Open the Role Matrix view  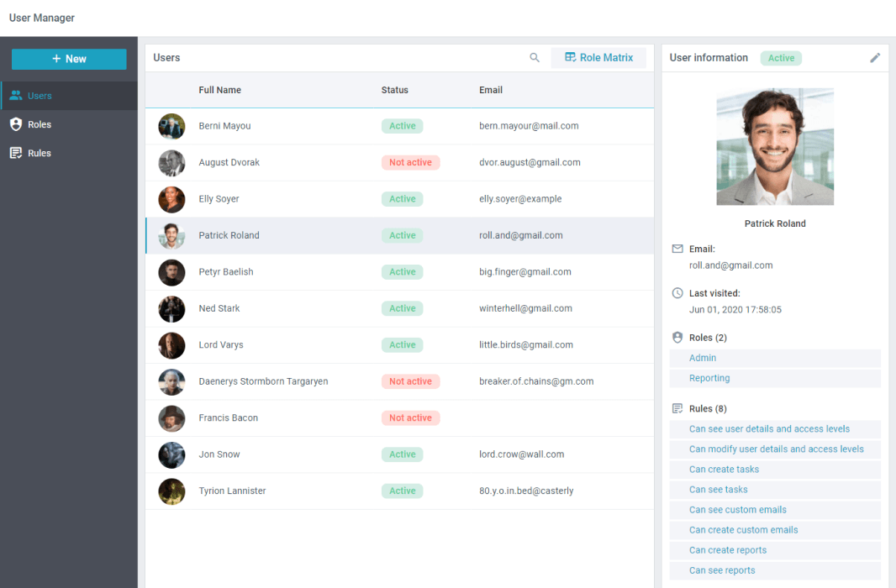[x=598, y=58]
